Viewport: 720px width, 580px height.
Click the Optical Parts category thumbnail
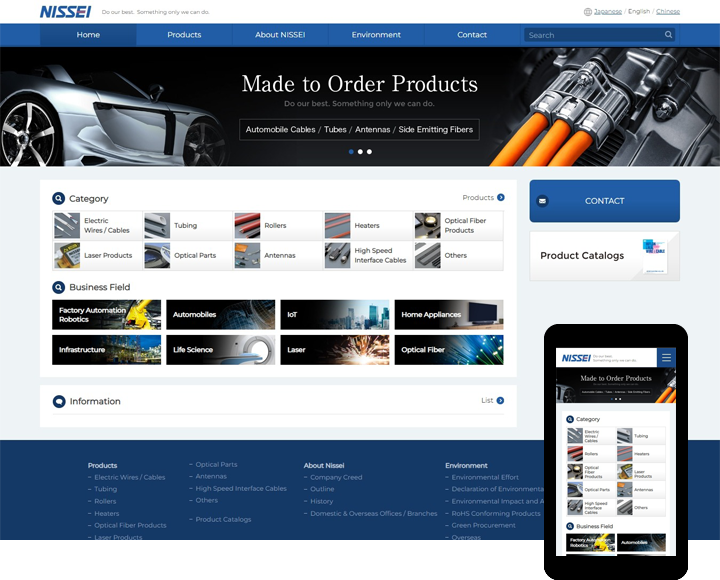(x=157, y=255)
